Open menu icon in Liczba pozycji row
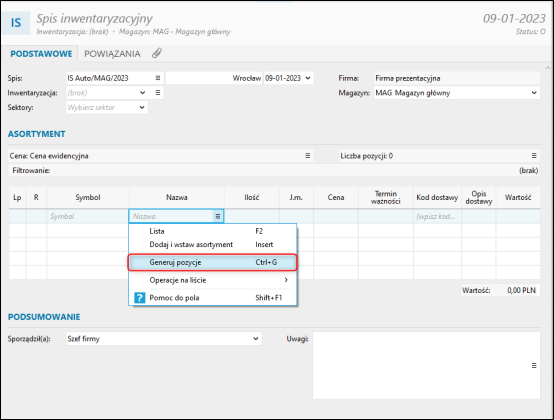 (x=534, y=156)
